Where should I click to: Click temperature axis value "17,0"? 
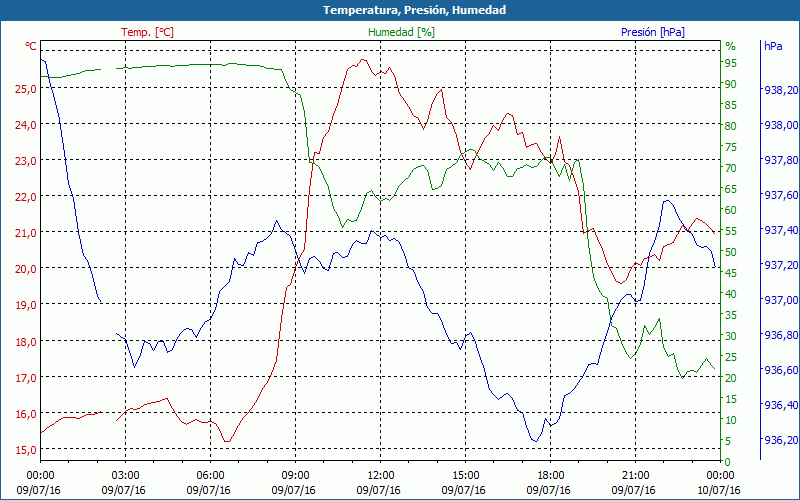[x=26, y=378]
